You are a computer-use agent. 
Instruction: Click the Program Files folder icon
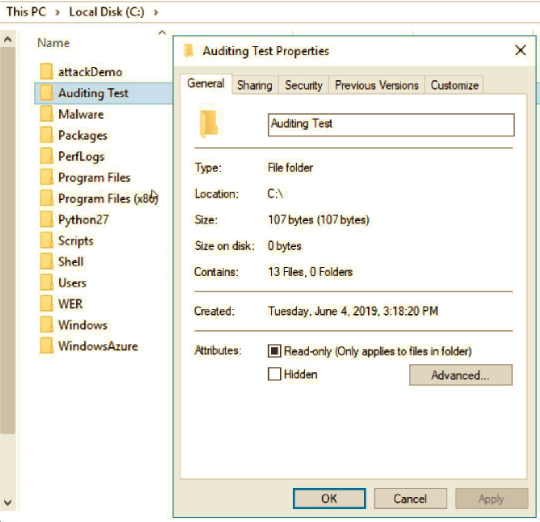point(46,177)
